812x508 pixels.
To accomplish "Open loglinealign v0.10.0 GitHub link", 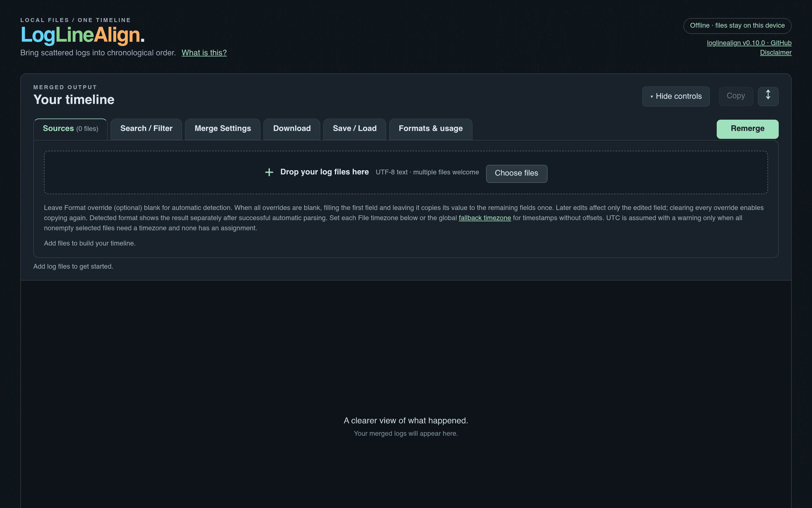I will pyautogui.click(x=749, y=43).
